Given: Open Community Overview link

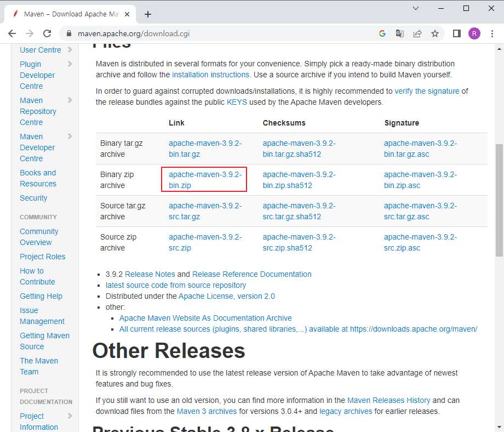Looking at the screenshot, I should (39, 237).
